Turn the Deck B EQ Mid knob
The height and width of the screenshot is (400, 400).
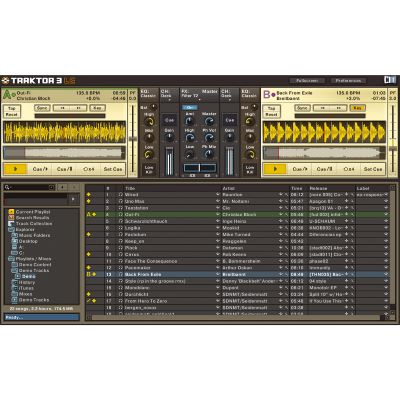[x=250, y=138]
